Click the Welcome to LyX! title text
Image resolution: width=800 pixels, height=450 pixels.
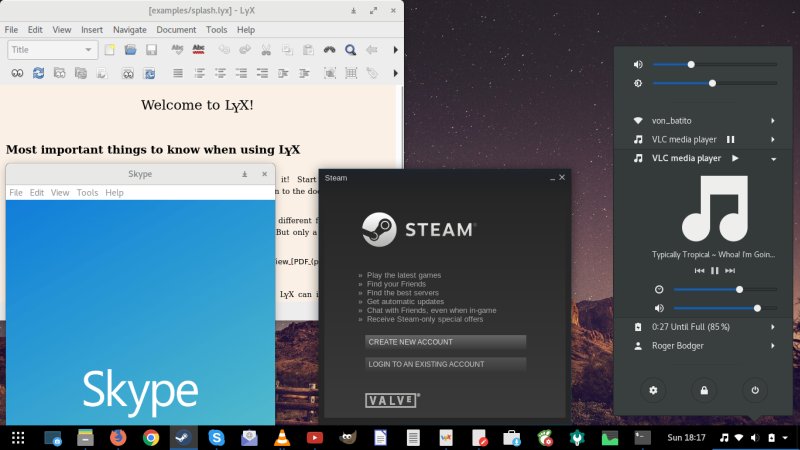197,105
